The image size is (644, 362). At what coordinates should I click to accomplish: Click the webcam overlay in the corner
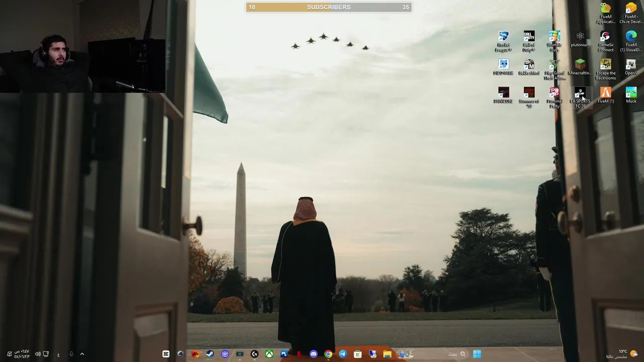pyautogui.click(x=83, y=46)
